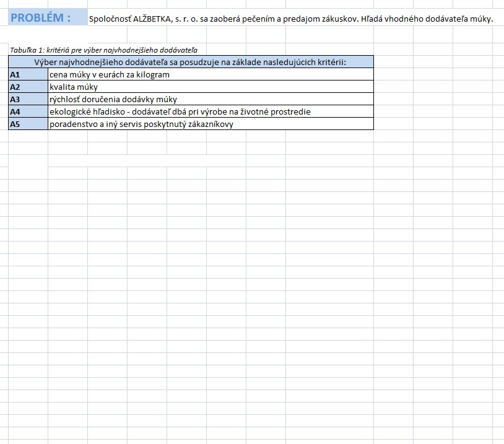Click the Spoločnosť ALŽBETKA problem description text
Screen dimensions: 504x444
(x=290, y=19)
